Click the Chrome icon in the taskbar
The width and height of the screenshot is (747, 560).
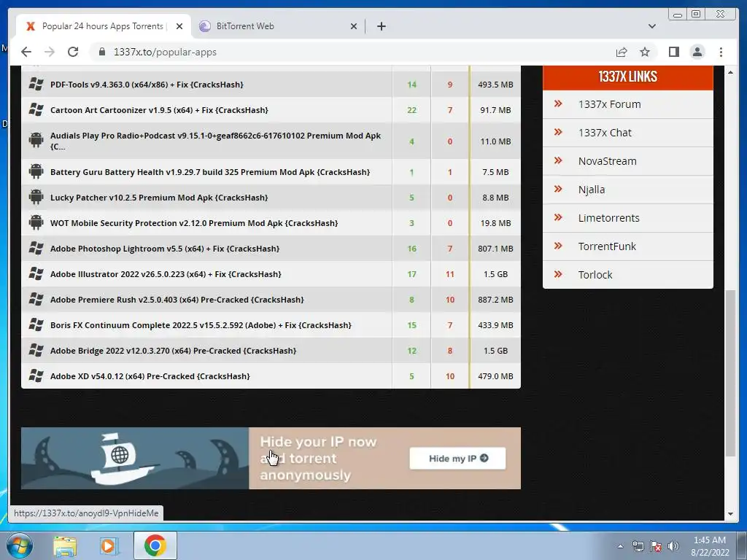click(155, 545)
